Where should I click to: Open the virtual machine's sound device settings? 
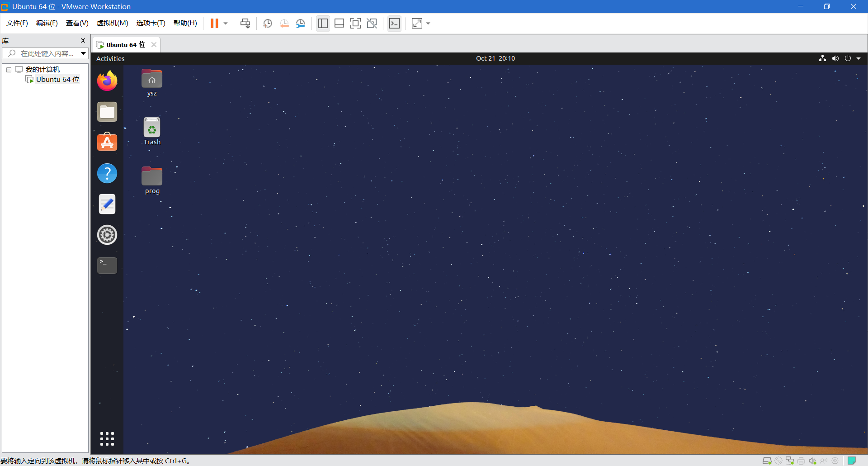pyautogui.click(x=812, y=461)
